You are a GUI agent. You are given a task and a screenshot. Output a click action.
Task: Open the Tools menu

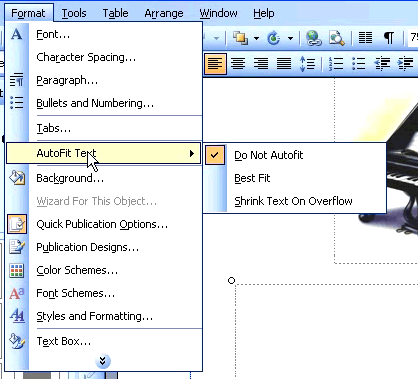74,13
